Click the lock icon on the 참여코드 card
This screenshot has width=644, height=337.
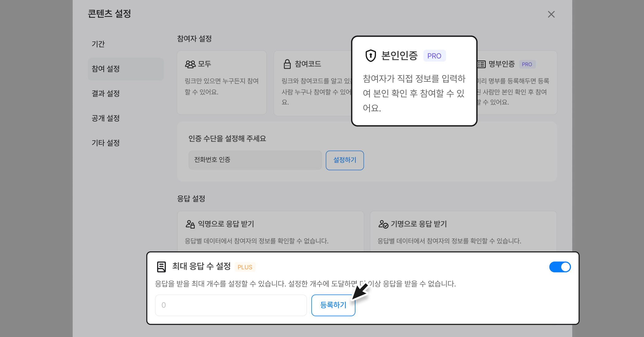click(x=287, y=64)
